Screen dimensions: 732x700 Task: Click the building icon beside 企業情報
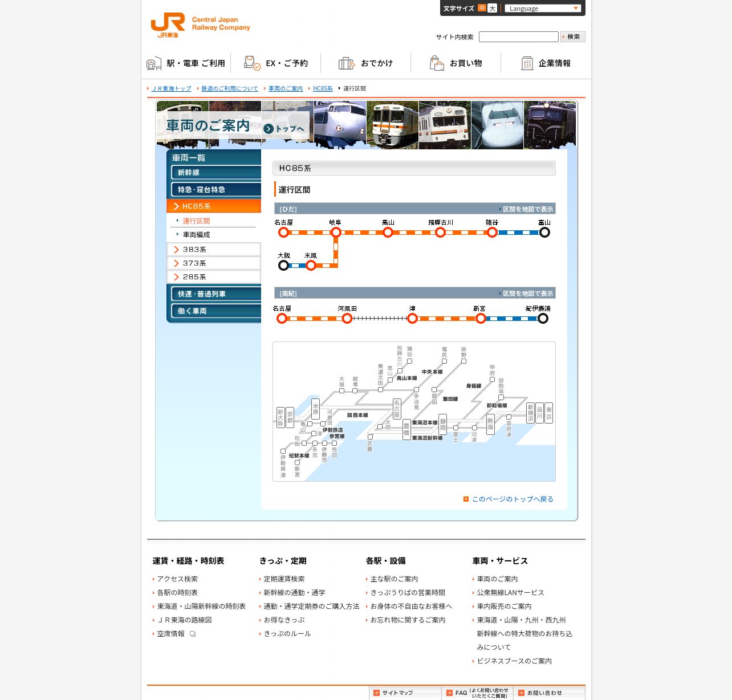click(527, 63)
